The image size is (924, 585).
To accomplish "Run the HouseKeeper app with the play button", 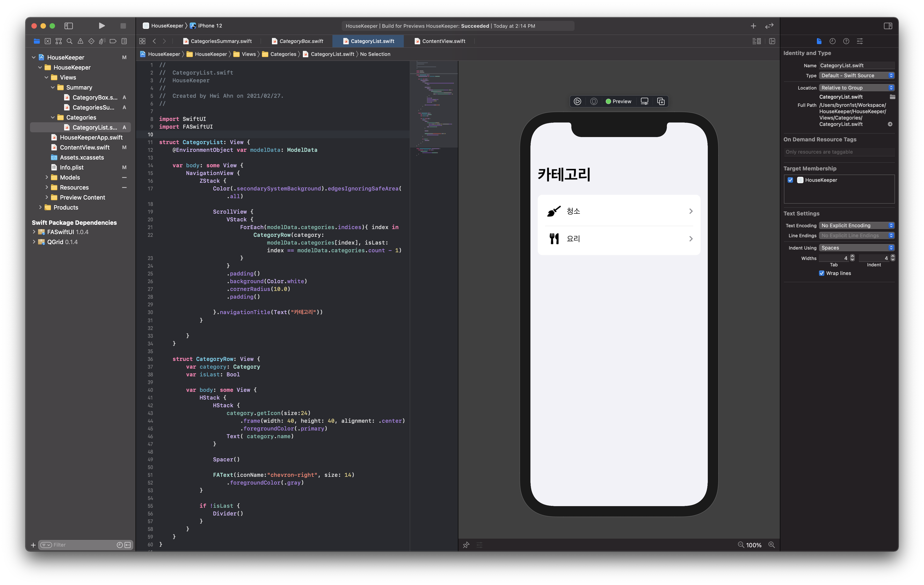I will [x=102, y=26].
